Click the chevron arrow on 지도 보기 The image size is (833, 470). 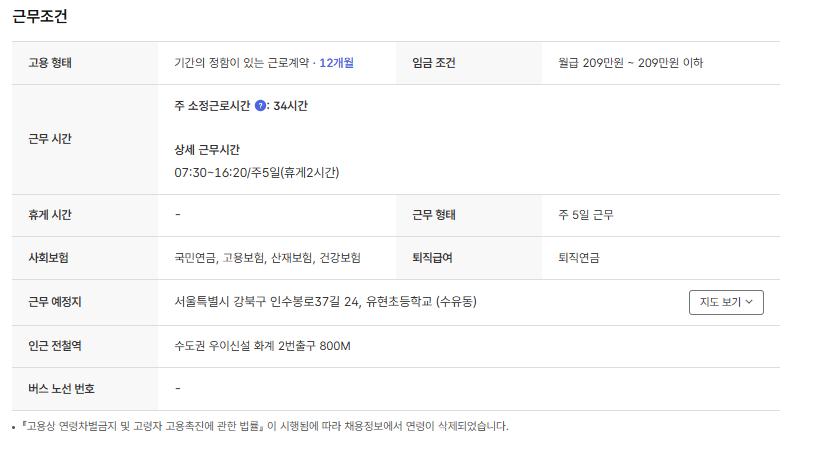tap(750, 302)
